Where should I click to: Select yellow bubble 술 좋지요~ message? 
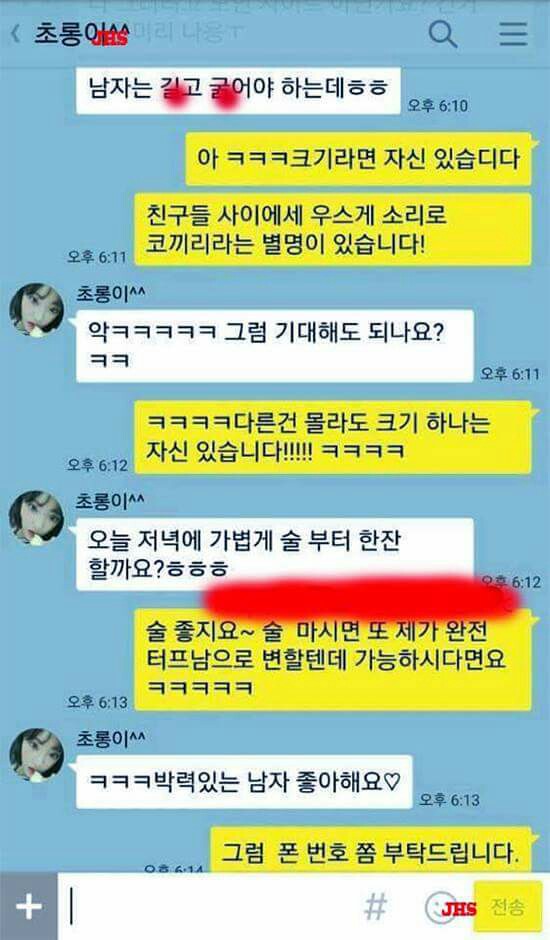pos(333,659)
